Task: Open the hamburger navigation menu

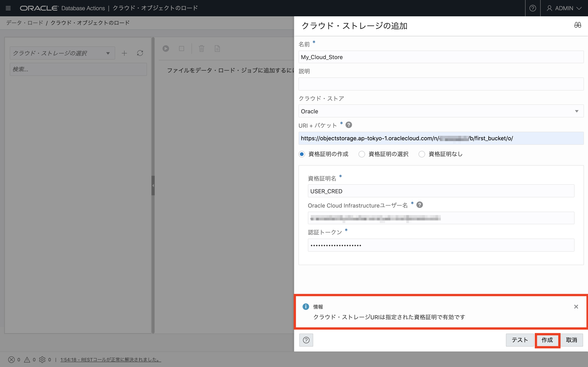Action: 8,8
